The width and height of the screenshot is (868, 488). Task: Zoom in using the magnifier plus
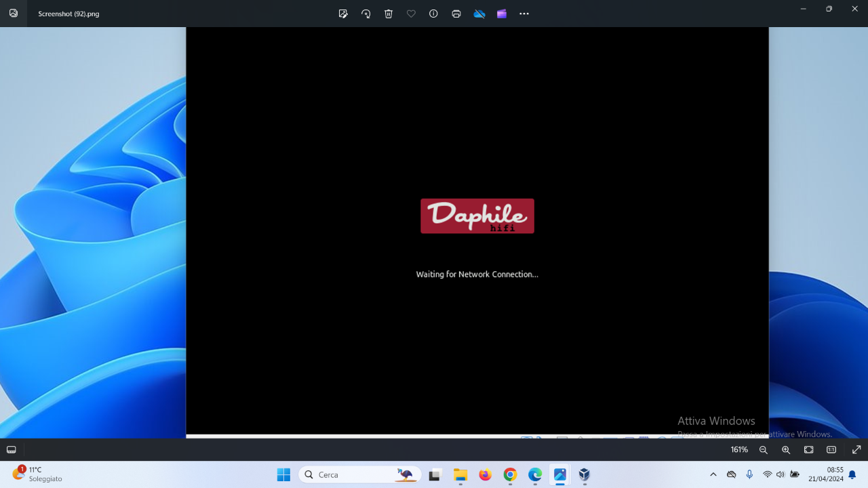(786, 449)
